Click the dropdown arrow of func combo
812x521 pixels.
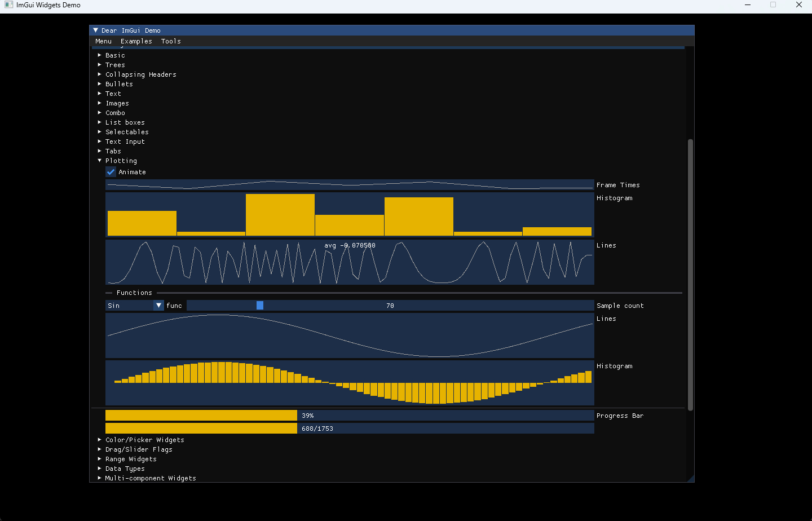point(159,306)
